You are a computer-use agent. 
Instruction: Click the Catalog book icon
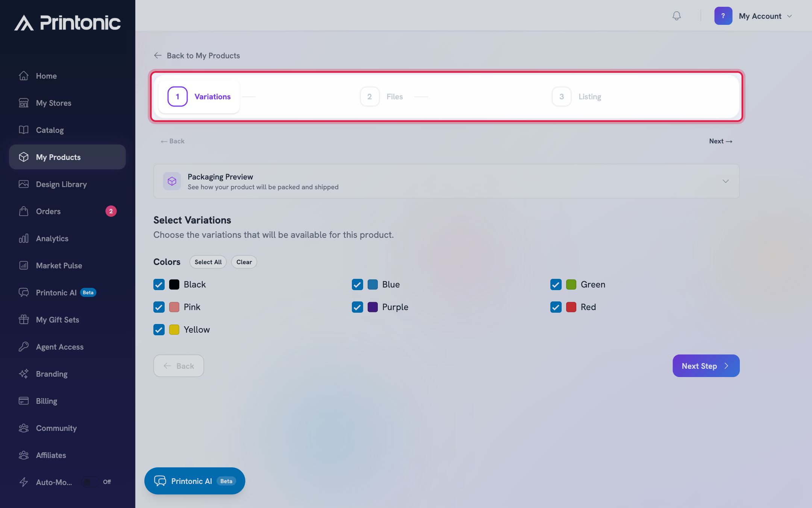[x=24, y=130]
